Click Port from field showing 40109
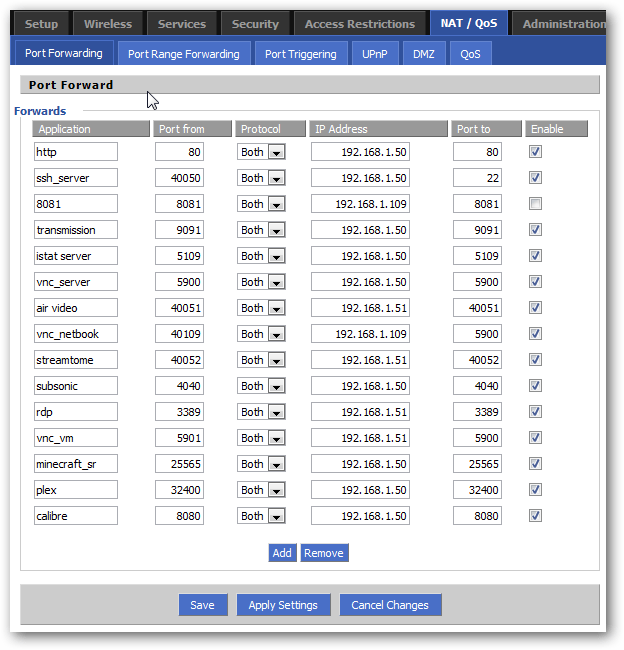Image resolution: width=624 pixels, height=650 pixels. tap(180, 334)
